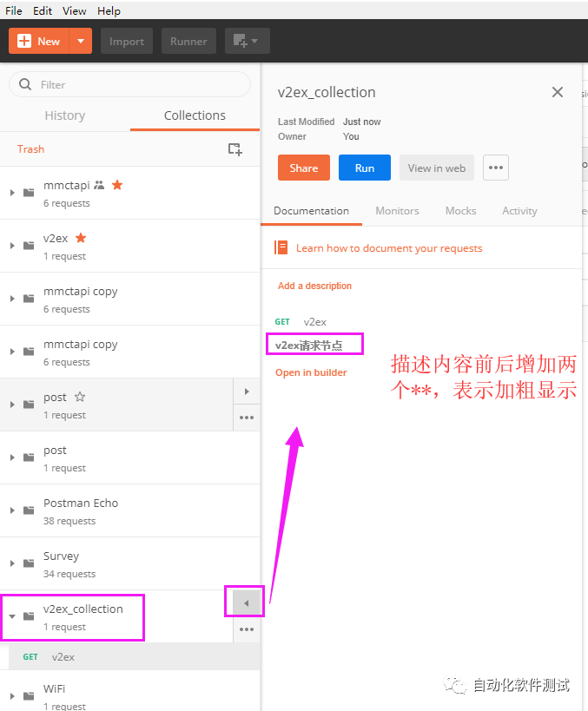Switch to the Collections tab
The width and height of the screenshot is (588, 711).
(x=195, y=115)
